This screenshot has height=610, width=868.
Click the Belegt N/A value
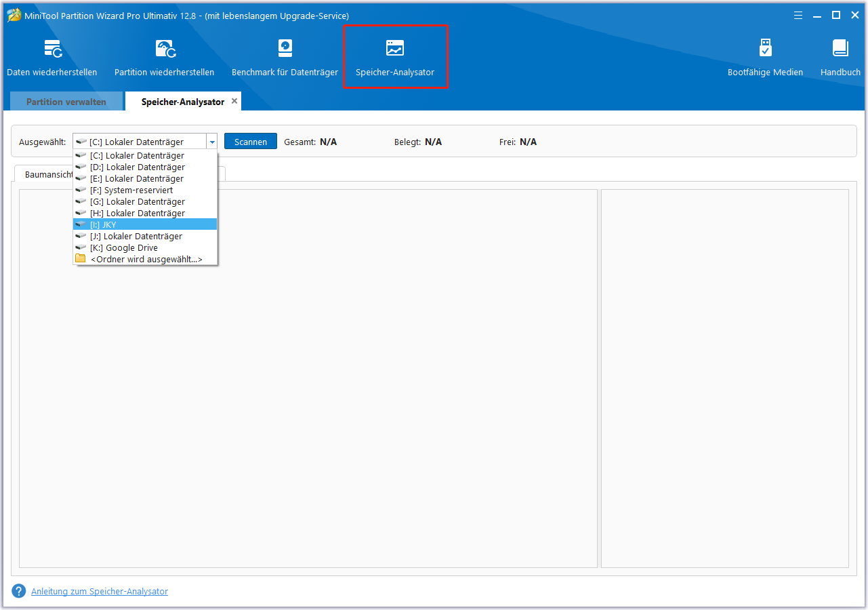(x=434, y=142)
